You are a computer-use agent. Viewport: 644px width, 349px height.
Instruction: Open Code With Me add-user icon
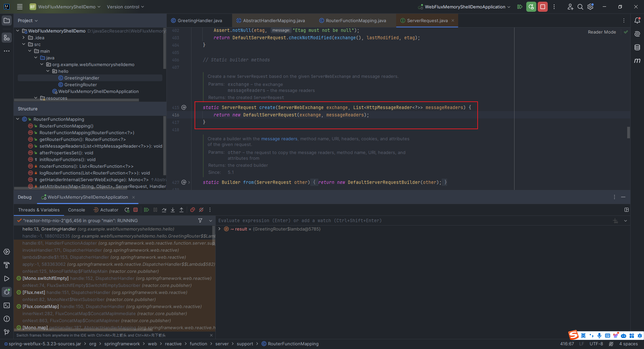[570, 7]
